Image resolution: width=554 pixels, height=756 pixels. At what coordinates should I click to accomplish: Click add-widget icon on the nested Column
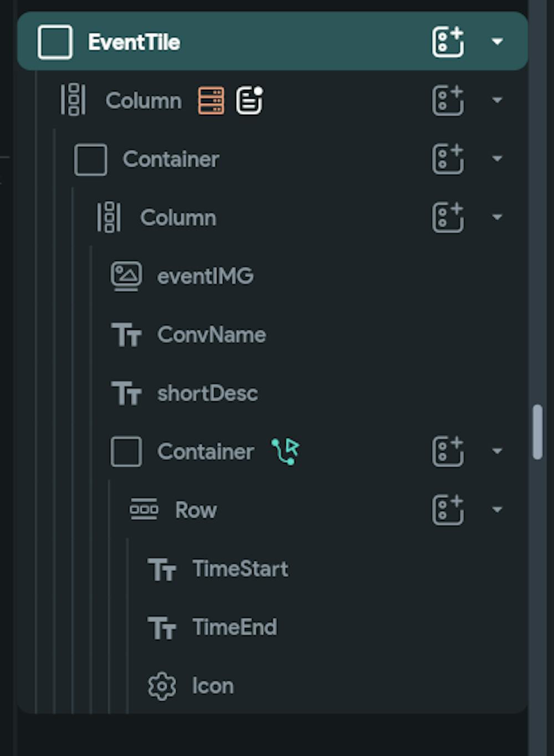(448, 217)
